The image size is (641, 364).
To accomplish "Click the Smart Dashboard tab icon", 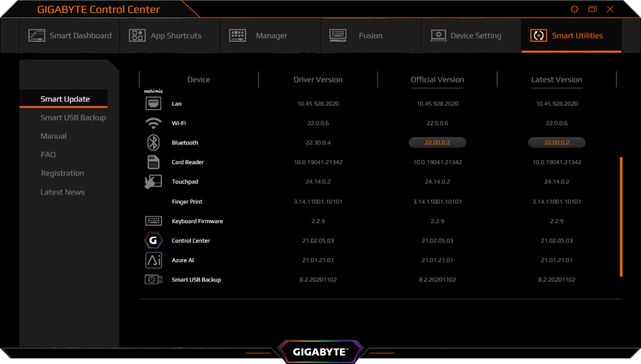I will click(x=36, y=36).
